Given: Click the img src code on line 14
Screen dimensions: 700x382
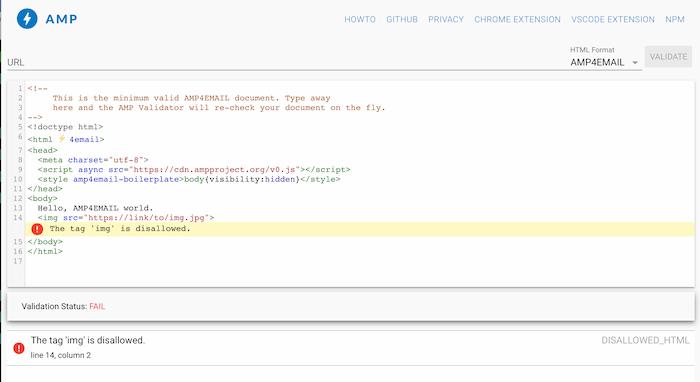Looking at the screenshot, I should click(126, 218).
